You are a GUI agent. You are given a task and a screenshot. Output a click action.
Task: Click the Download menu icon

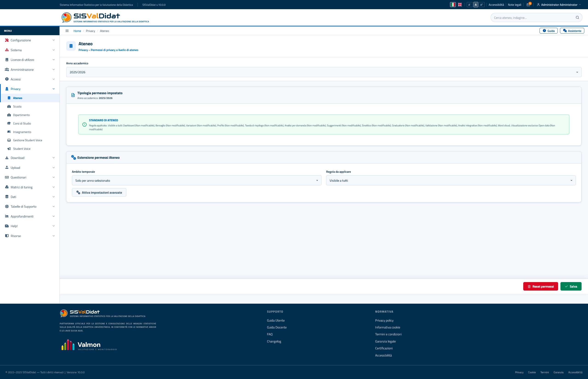7,158
